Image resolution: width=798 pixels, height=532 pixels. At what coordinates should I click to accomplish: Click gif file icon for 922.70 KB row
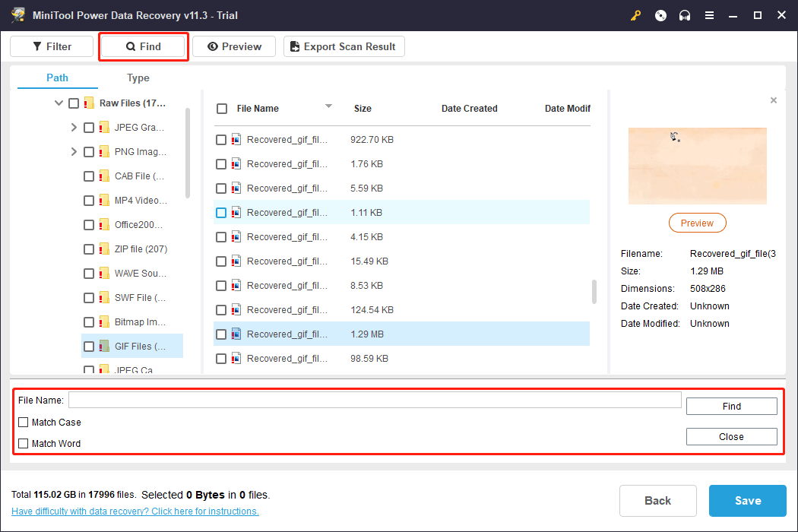[x=236, y=140]
